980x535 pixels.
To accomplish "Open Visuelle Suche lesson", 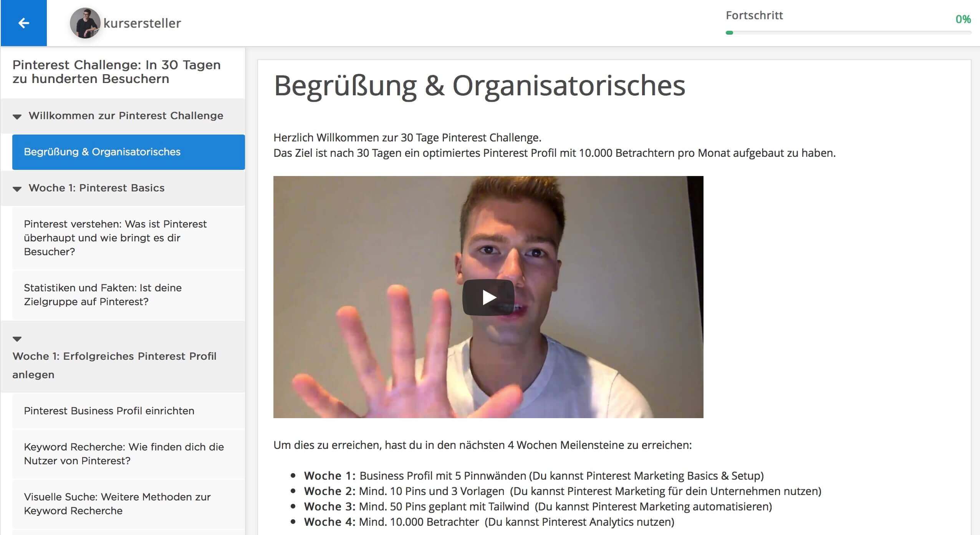I will click(129, 504).
